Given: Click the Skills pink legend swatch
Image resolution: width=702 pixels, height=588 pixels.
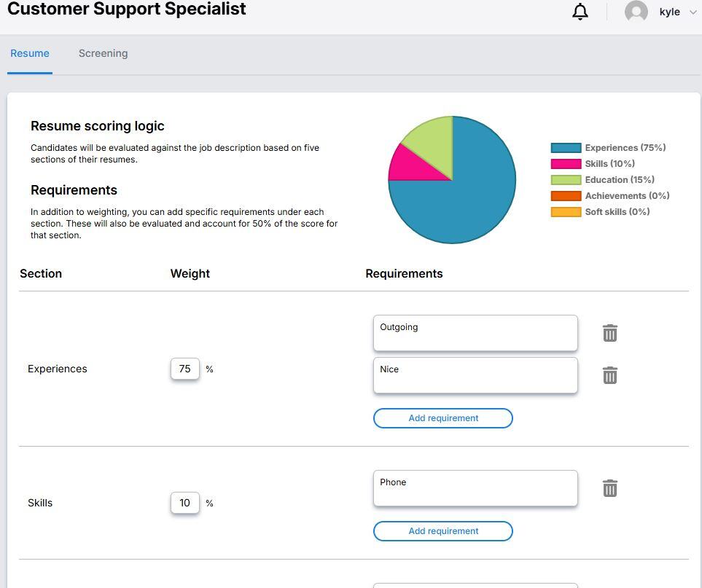Looking at the screenshot, I should [566, 164].
